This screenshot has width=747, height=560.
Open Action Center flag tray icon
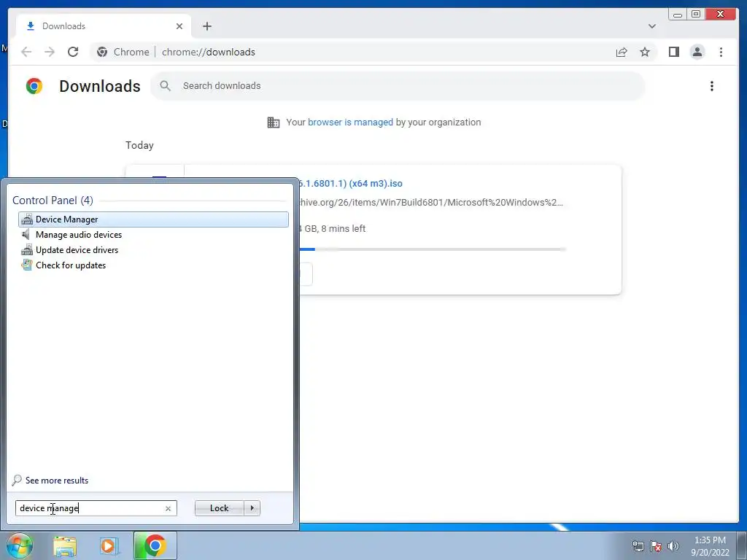[656, 545]
